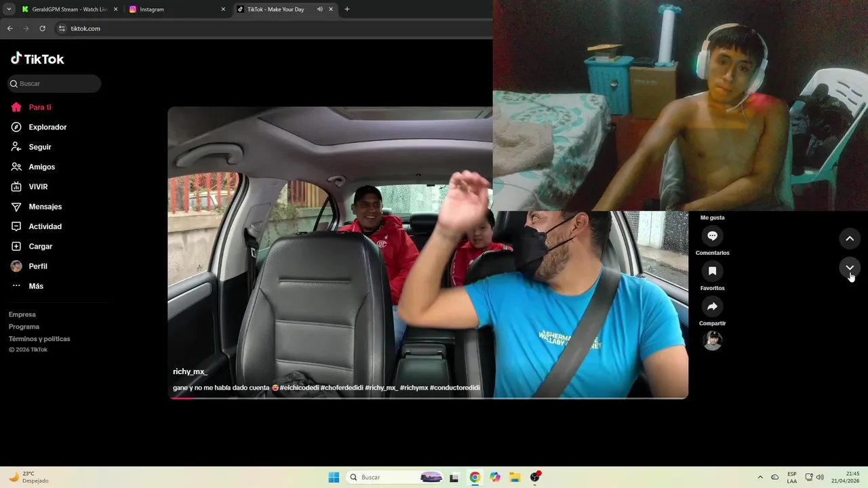Mute the TikTok tab audio indicator

319,9
